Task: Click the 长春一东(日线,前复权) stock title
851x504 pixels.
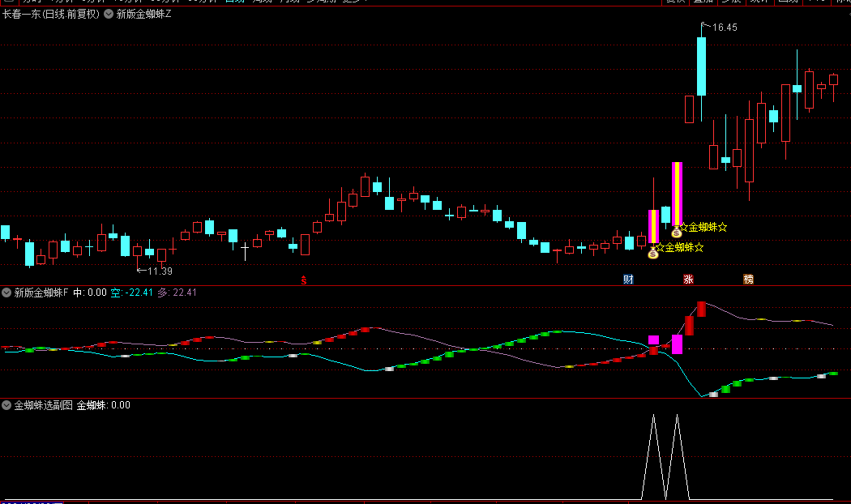Action: 51,14
